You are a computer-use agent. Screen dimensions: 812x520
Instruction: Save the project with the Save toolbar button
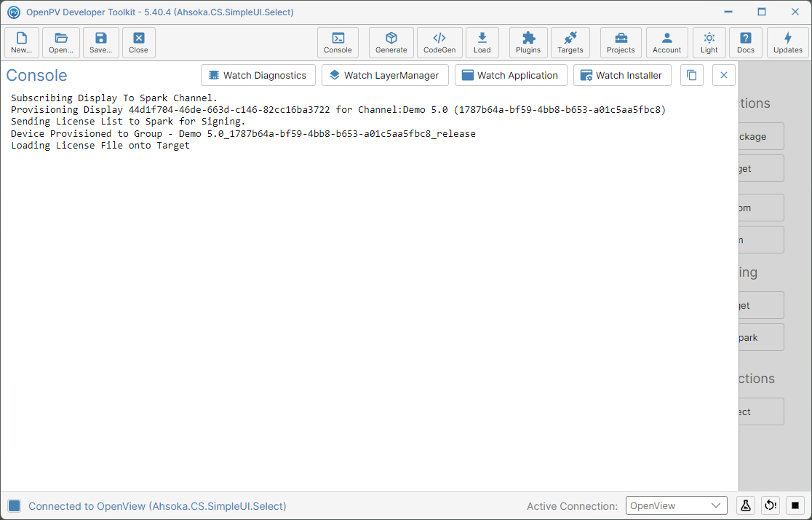101,42
